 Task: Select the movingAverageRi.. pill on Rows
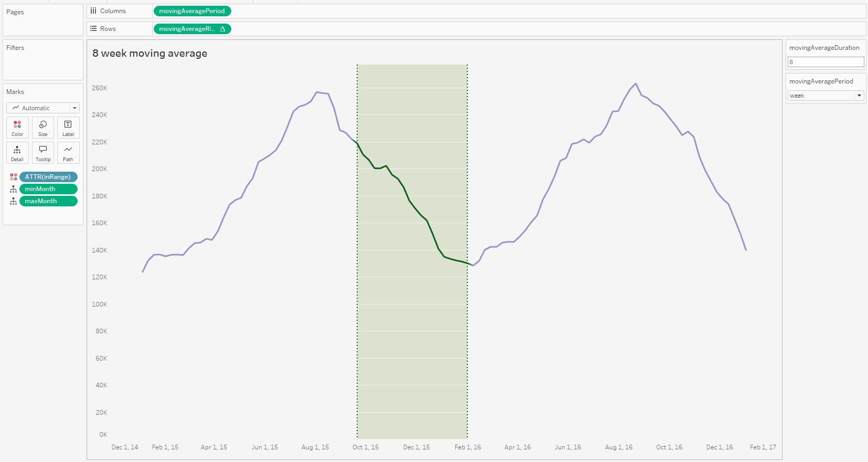tap(192, 29)
